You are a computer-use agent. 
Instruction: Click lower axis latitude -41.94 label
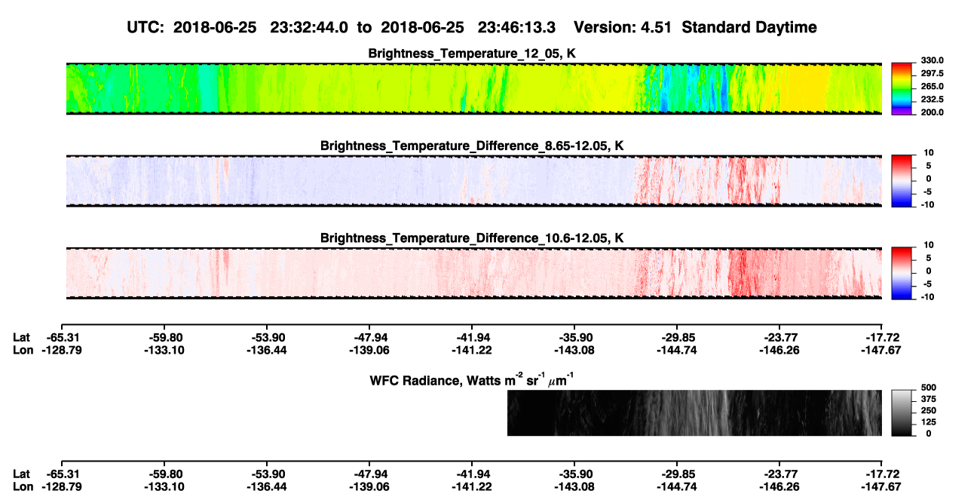[x=471, y=474]
